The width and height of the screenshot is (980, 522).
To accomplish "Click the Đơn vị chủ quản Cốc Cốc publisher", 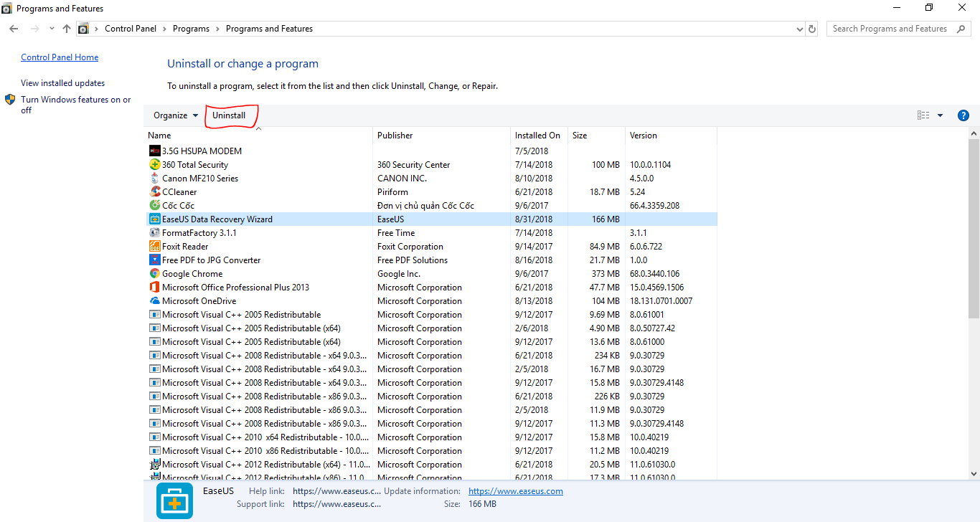I will (x=425, y=206).
